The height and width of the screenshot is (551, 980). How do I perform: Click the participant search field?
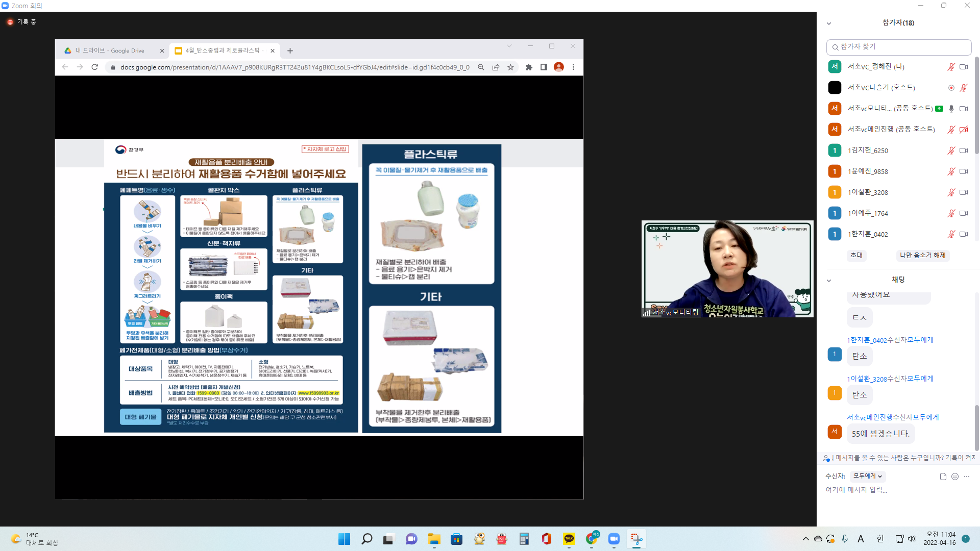pyautogui.click(x=898, y=47)
